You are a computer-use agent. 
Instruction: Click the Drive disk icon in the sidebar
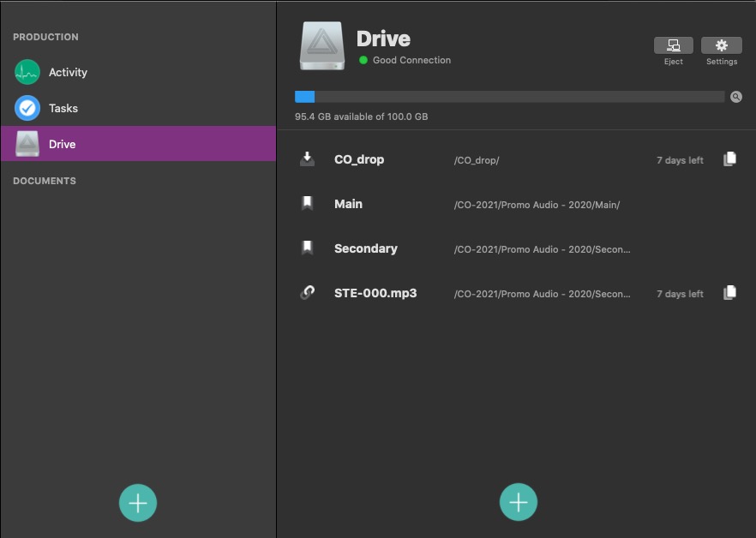click(27, 144)
